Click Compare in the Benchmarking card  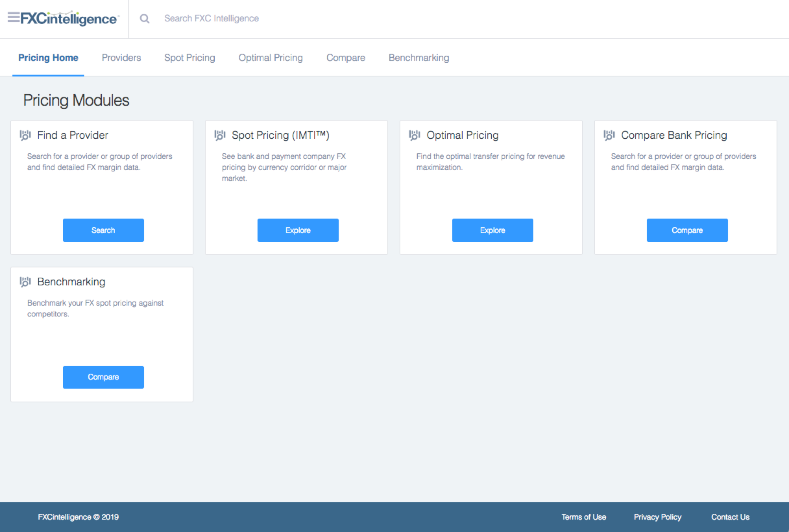[103, 377]
